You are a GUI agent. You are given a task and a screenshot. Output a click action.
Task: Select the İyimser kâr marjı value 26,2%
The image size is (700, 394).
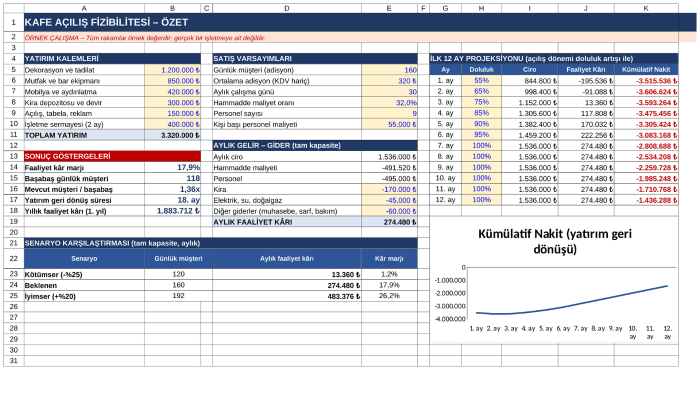click(x=389, y=296)
